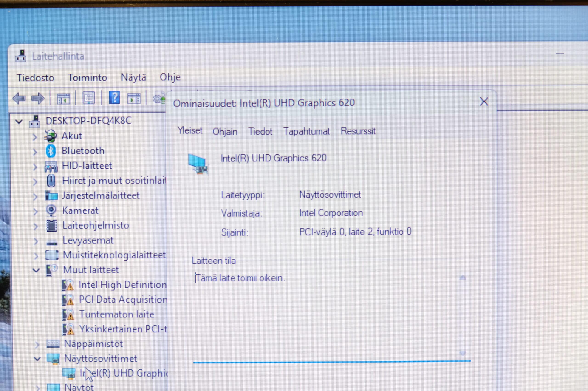The height and width of the screenshot is (391, 588).
Task: Select the Yleiset tab
Action: 190,131
